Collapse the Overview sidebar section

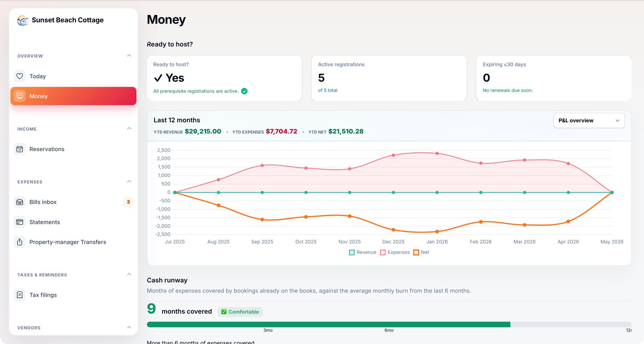click(x=129, y=56)
